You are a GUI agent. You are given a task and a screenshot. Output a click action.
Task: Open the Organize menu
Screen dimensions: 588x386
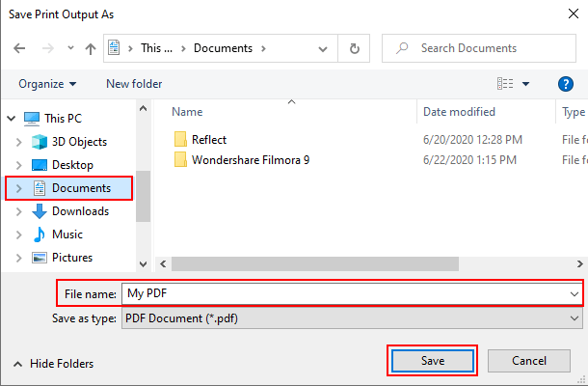coord(47,84)
